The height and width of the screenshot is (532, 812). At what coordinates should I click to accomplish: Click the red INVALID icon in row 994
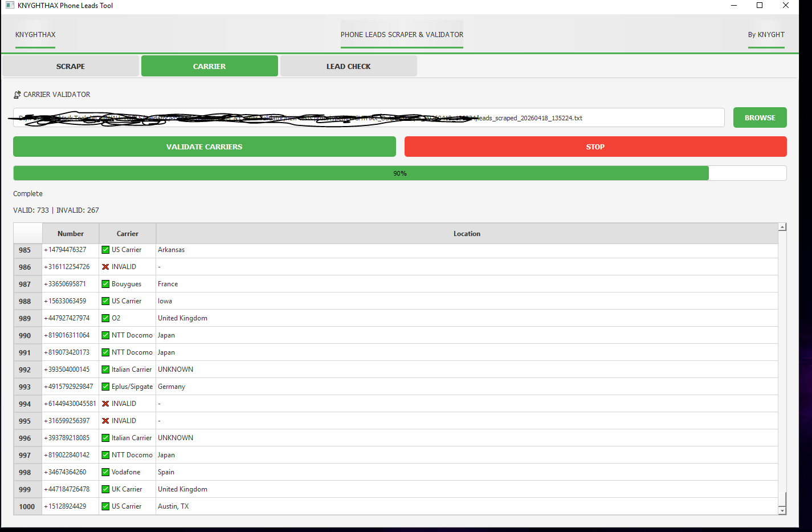(x=105, y=404)
